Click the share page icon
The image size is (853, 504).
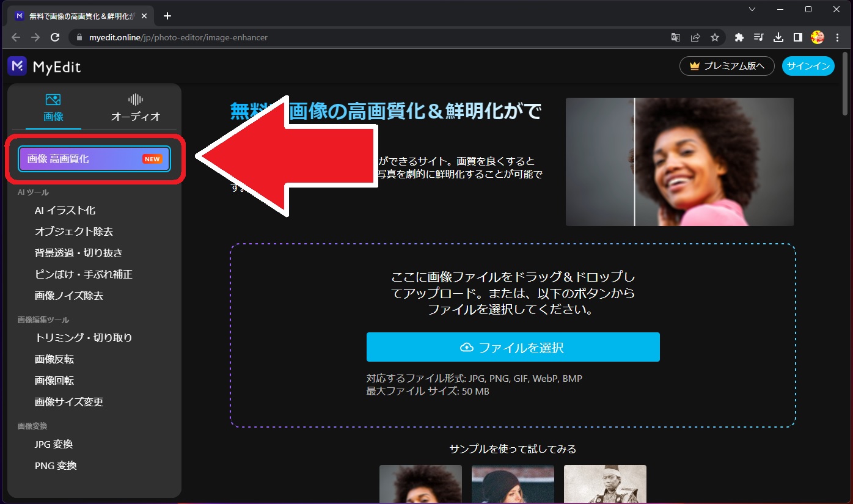[x=695, y=37]
